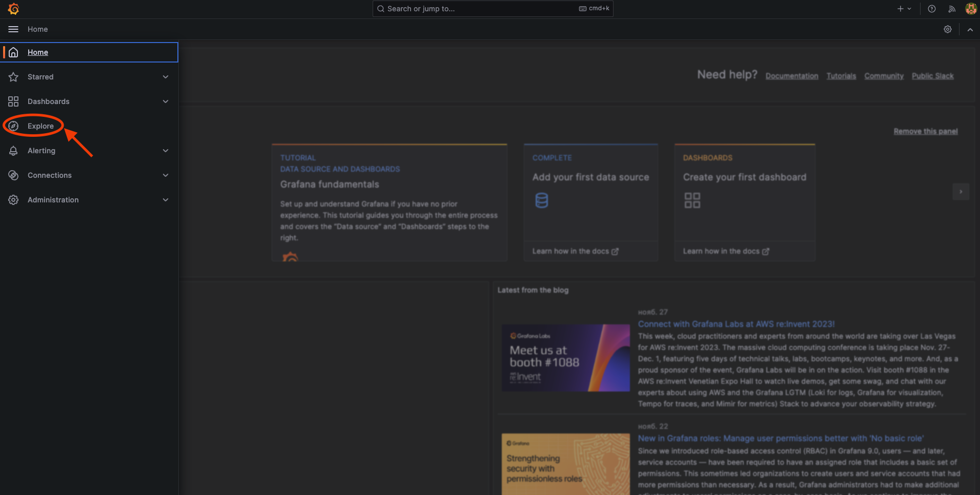The image size is (980, 495).
Task: Collapse the top bar with chevron
Action: point(970,30)
